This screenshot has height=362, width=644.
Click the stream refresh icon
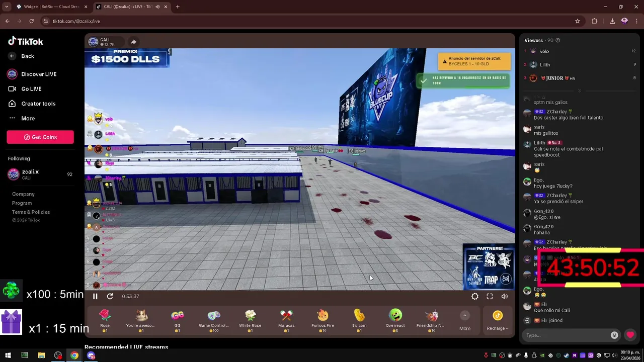point(110,297)
